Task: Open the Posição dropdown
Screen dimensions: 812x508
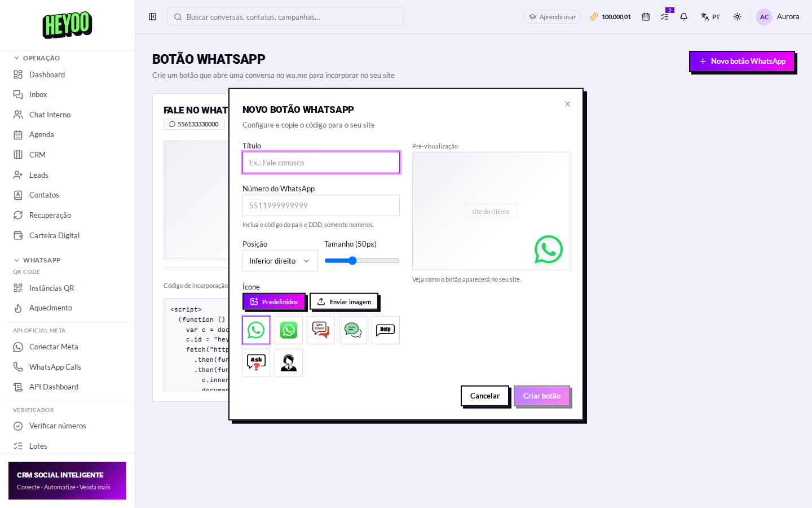Action: tap(280, 261)
